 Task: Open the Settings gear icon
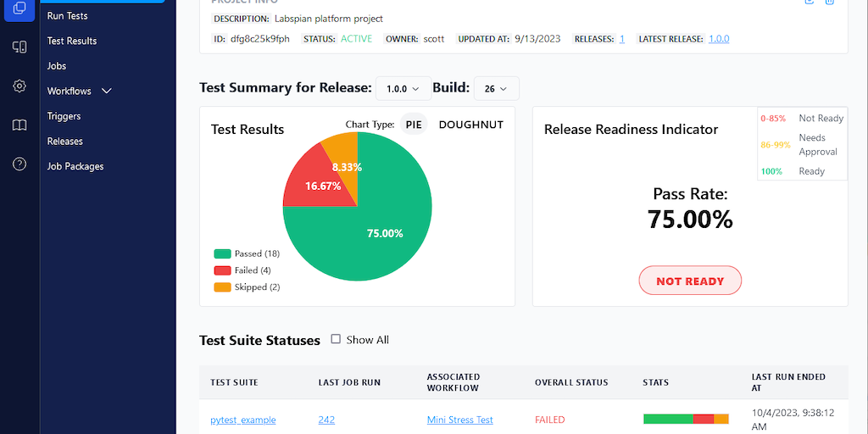[x=19, y=86]
